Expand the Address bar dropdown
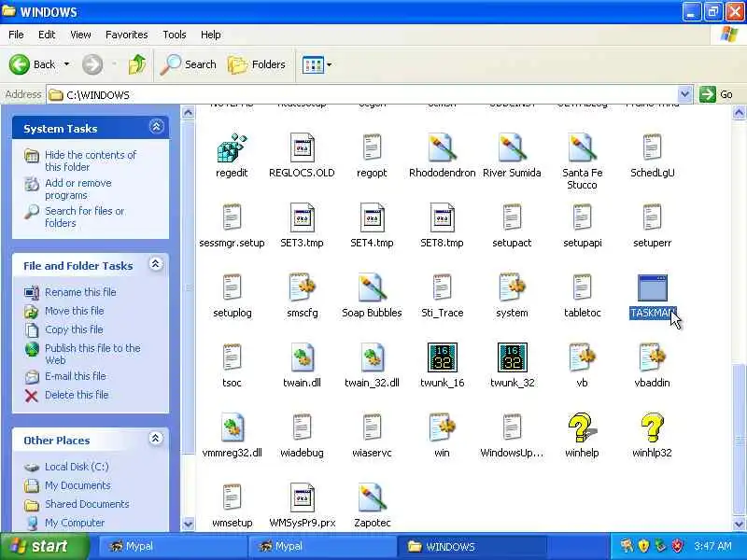747x560 pixels. [x=684, y=94]
